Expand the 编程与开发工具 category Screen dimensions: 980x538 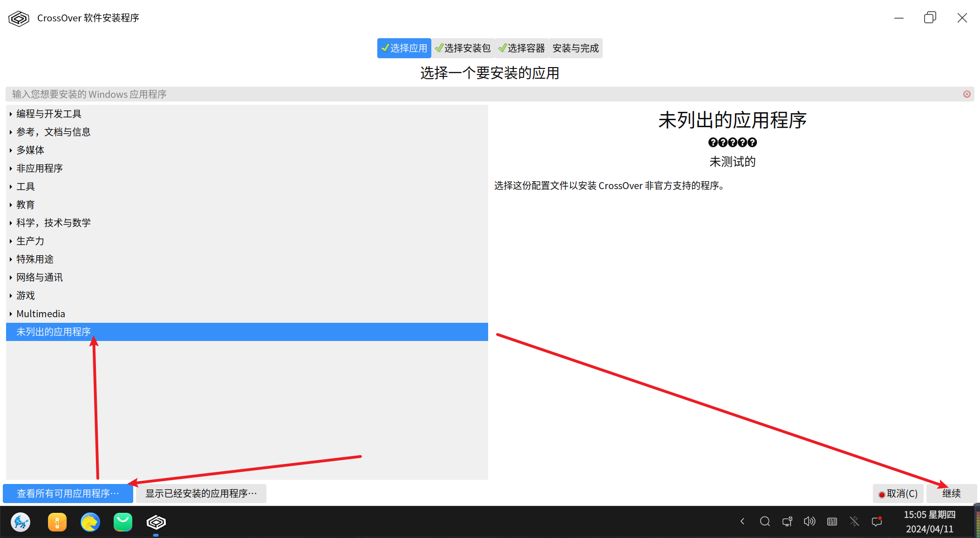tap(11, 114)
